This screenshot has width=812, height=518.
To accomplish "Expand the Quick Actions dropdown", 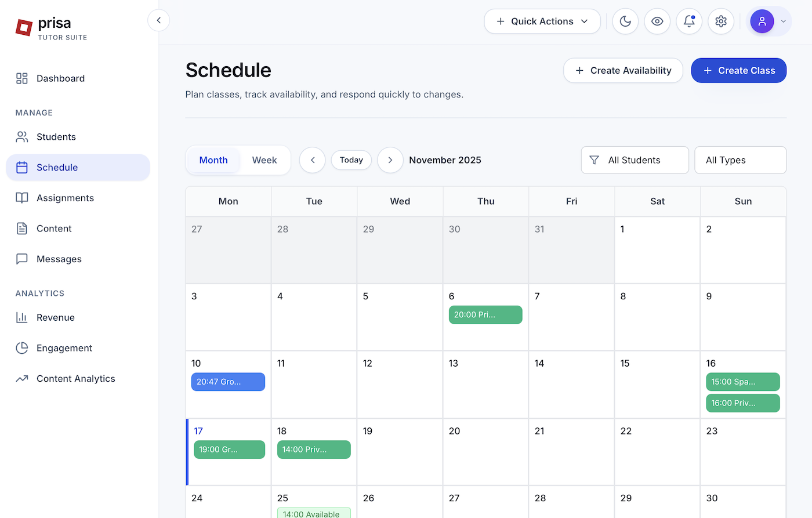I will [x=542, y=21].
